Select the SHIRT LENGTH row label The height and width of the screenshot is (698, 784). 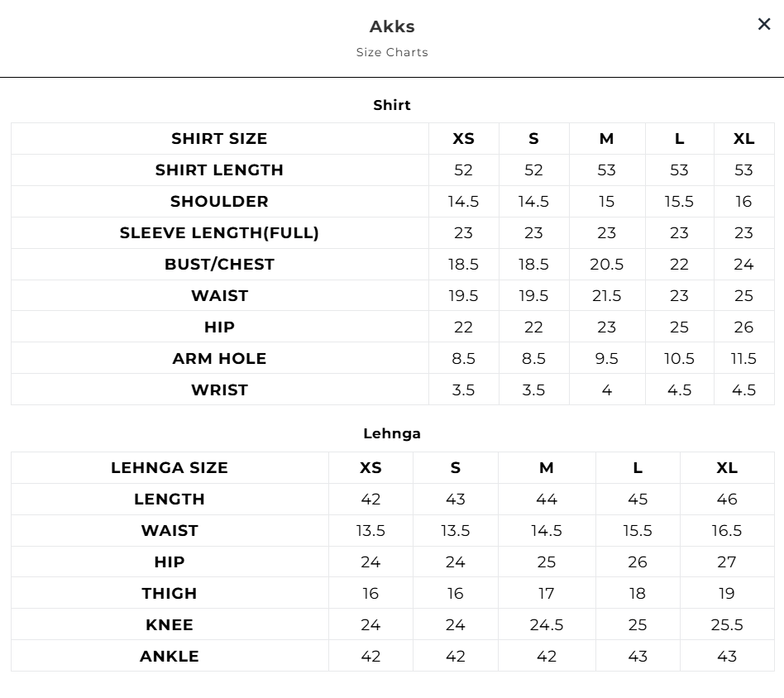pos(219,170)
